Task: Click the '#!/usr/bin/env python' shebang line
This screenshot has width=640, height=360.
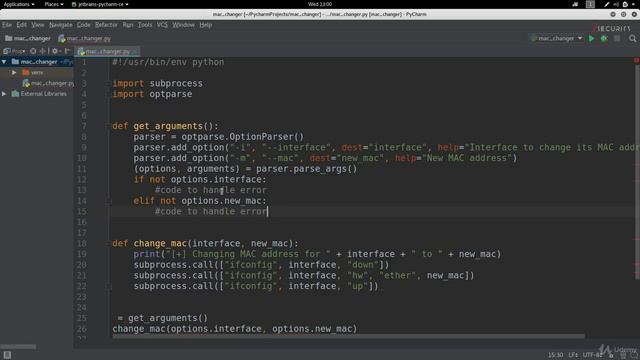Action: pos(168,62)
